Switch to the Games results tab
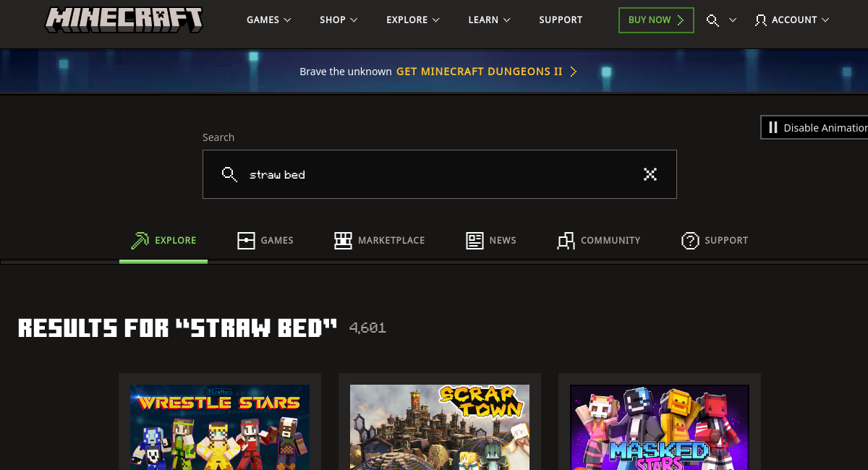Screen dimensions: 868x470 coord(265,241)
